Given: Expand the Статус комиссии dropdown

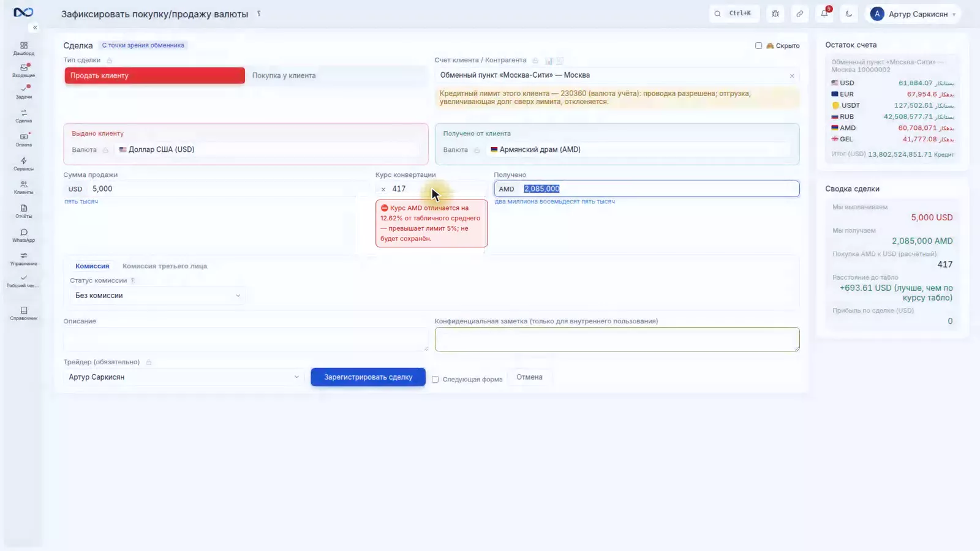Looking at the screenshot, I should tap(157, 295).
